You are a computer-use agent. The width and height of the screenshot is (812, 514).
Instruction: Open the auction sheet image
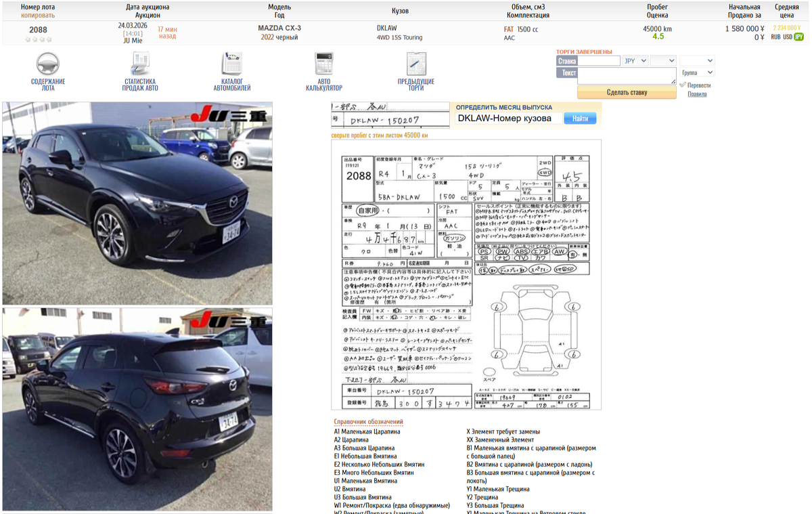466,275
